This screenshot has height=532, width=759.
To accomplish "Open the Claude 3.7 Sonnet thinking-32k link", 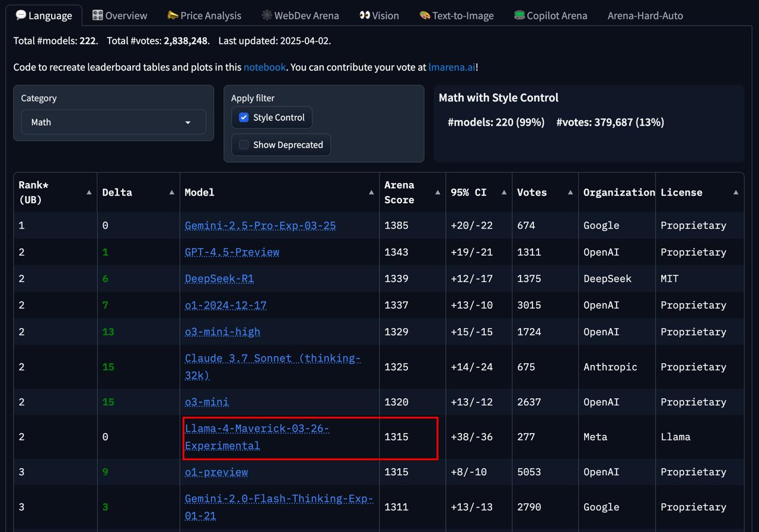I will [x=273, y=367].
